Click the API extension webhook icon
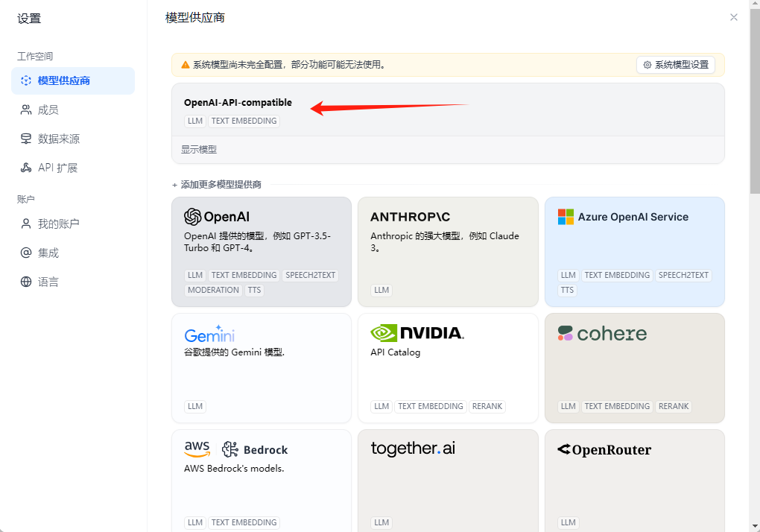760x532 pixels. click(26, 168)
